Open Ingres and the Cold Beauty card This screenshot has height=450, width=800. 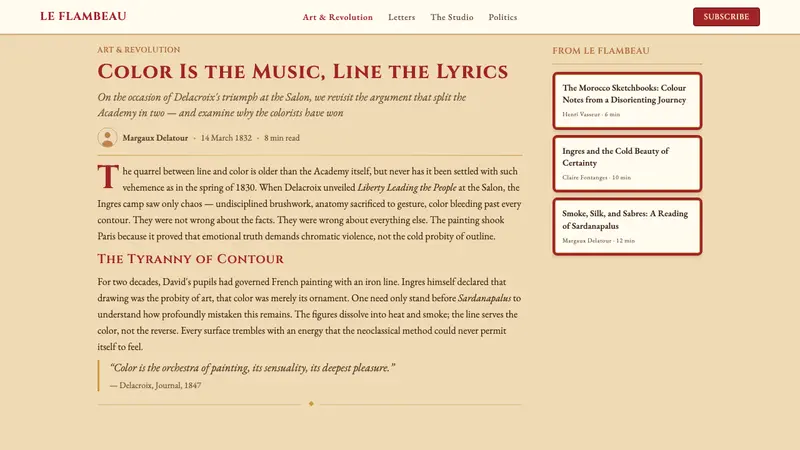click(627, 164)
